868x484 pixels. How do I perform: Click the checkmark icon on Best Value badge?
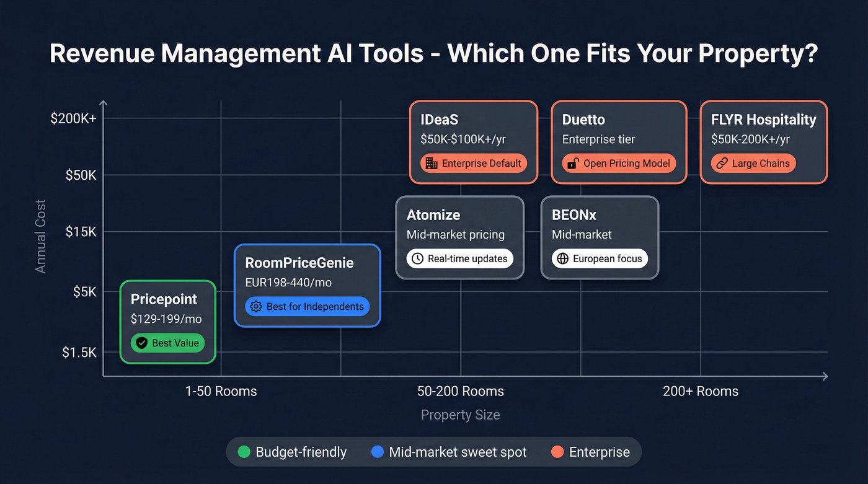coord(141,343)
